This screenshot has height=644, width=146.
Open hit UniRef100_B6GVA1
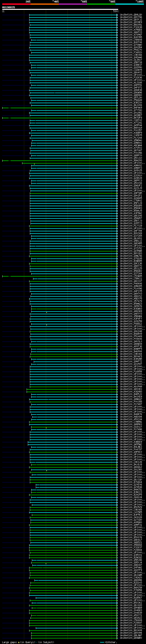tap(131, 25)
